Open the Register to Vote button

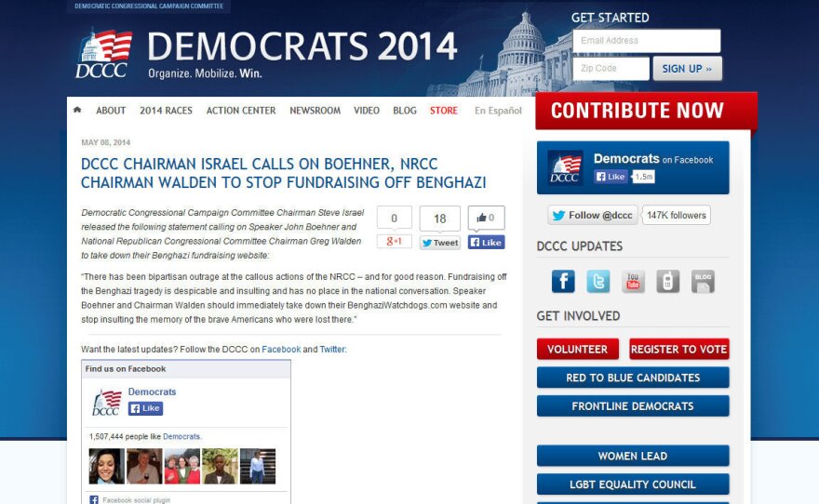coord(678,350)
